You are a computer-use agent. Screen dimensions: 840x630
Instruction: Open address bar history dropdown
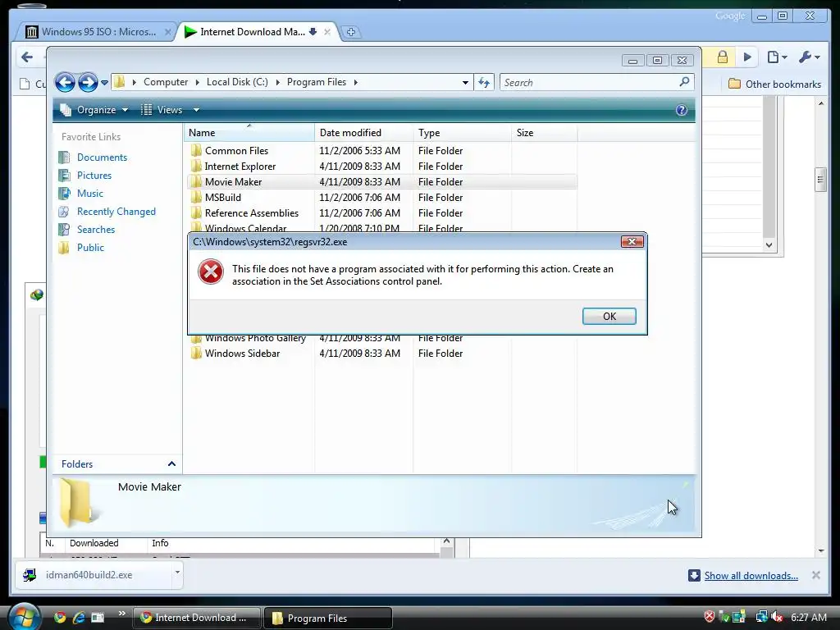[x=465, y=83]
